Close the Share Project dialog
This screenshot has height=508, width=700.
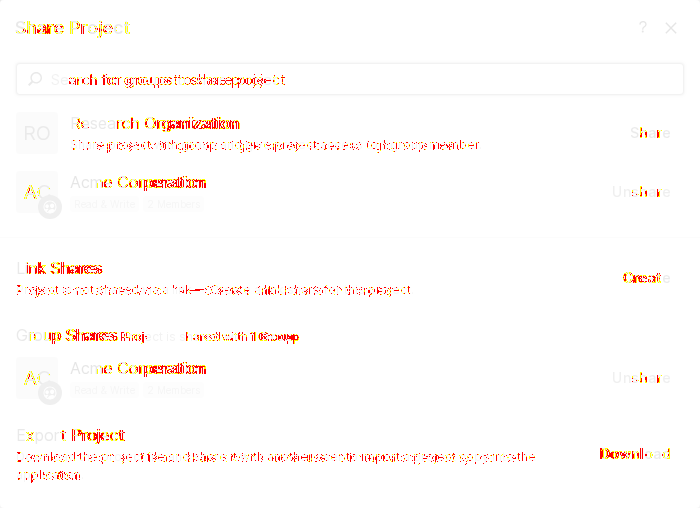coord(671,28)
